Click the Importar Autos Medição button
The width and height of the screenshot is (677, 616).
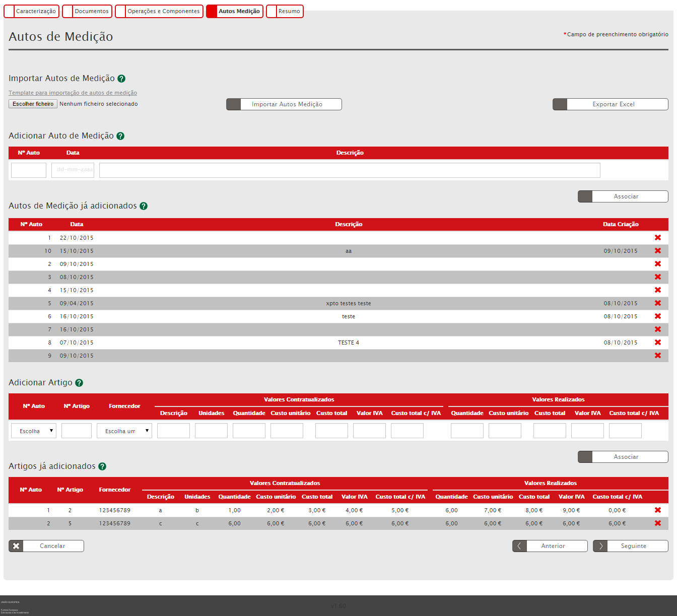(284, 104)
